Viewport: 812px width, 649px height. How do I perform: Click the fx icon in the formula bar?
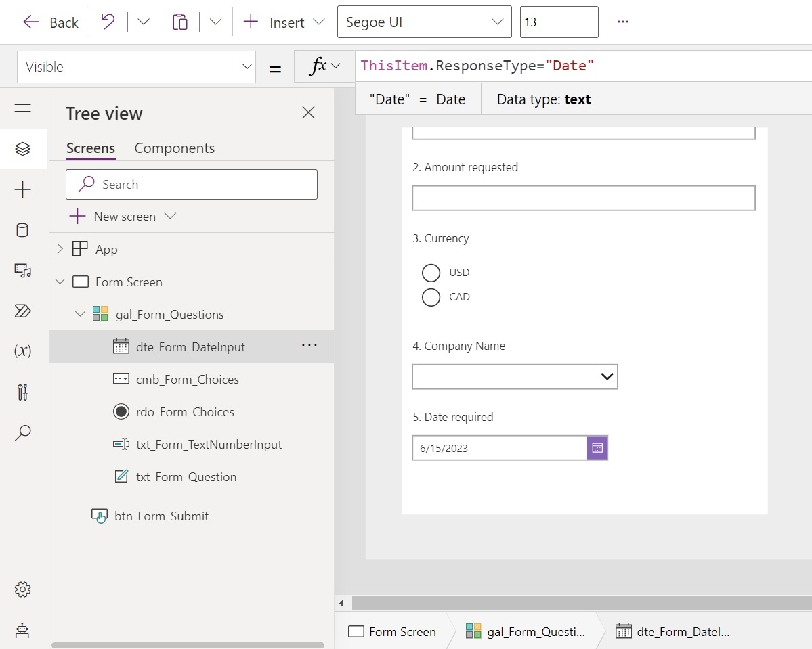pyautogui.click(x=318, y=66)
